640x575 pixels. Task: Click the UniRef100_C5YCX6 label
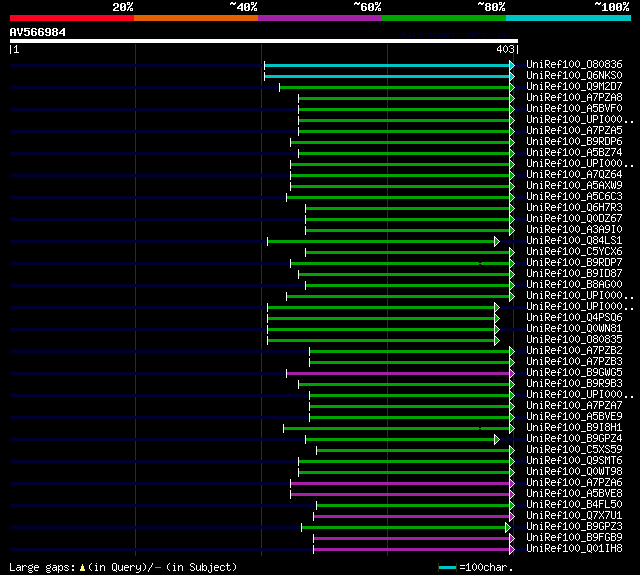click(574, 252)
